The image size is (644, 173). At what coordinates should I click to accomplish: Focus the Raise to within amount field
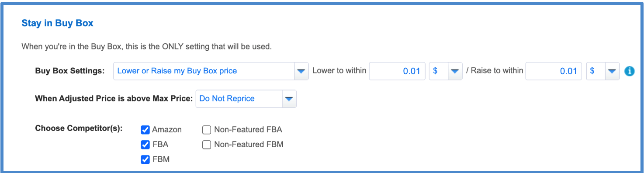point(554,71)
